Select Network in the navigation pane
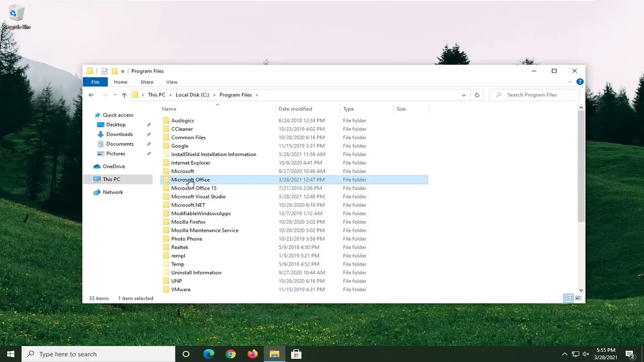 pos(113,192)
